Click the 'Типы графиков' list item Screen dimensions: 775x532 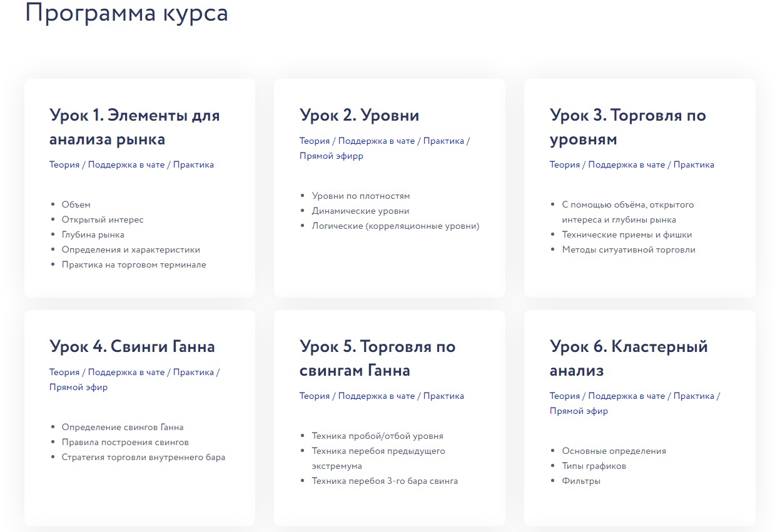click(594, 466)
